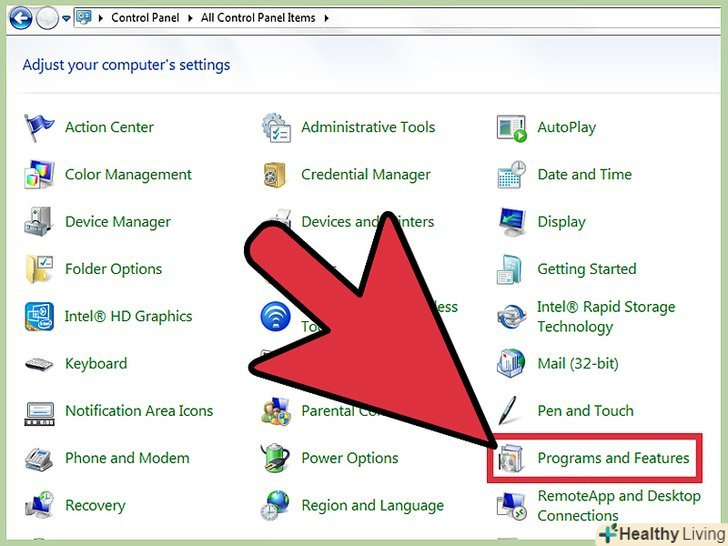Click the blue wireless signal icon
The height and width of the screenshot is (546, 728).
point(276,316)
